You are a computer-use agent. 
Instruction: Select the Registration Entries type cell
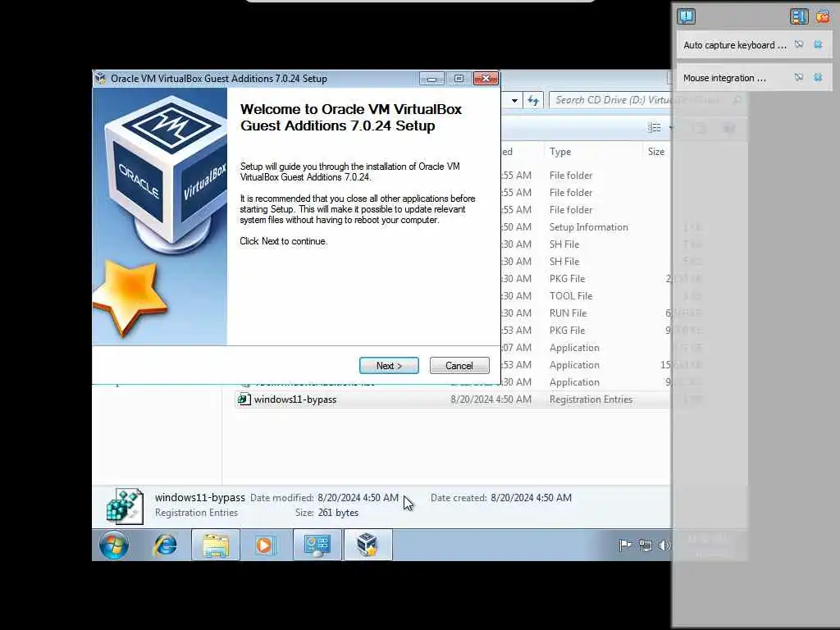[x=591, y=399]
